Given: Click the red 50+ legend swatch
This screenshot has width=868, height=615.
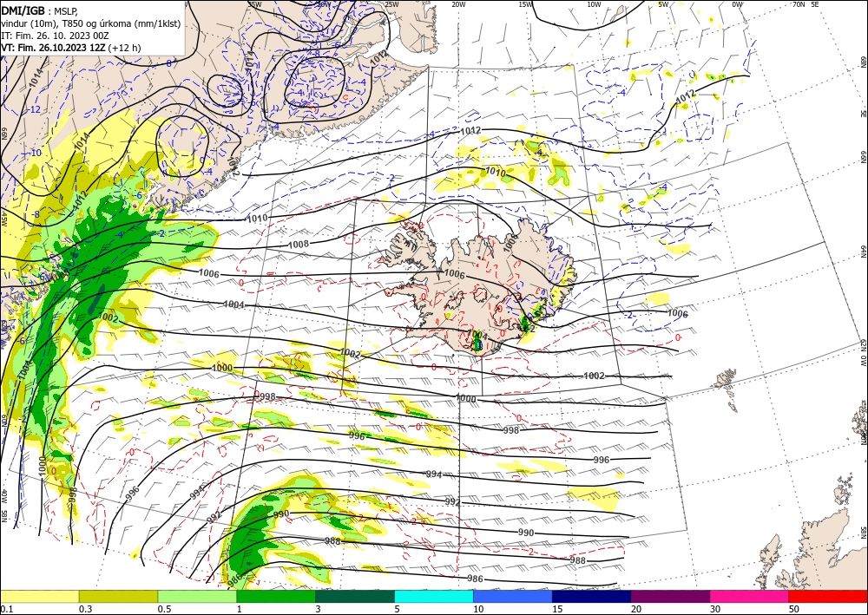Looking at the screenshot, I should tap(828, 596).
